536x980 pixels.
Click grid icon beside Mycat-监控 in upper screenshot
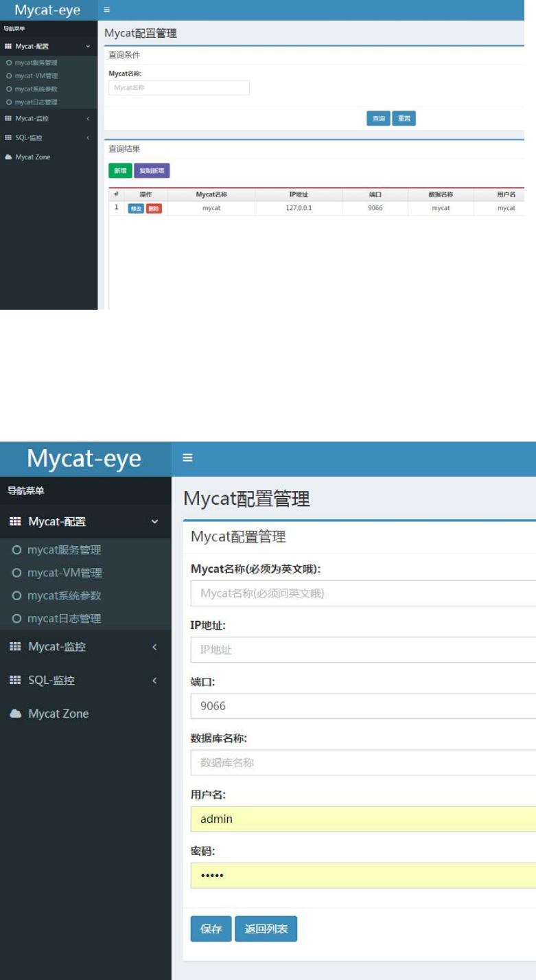coord(8,118)
